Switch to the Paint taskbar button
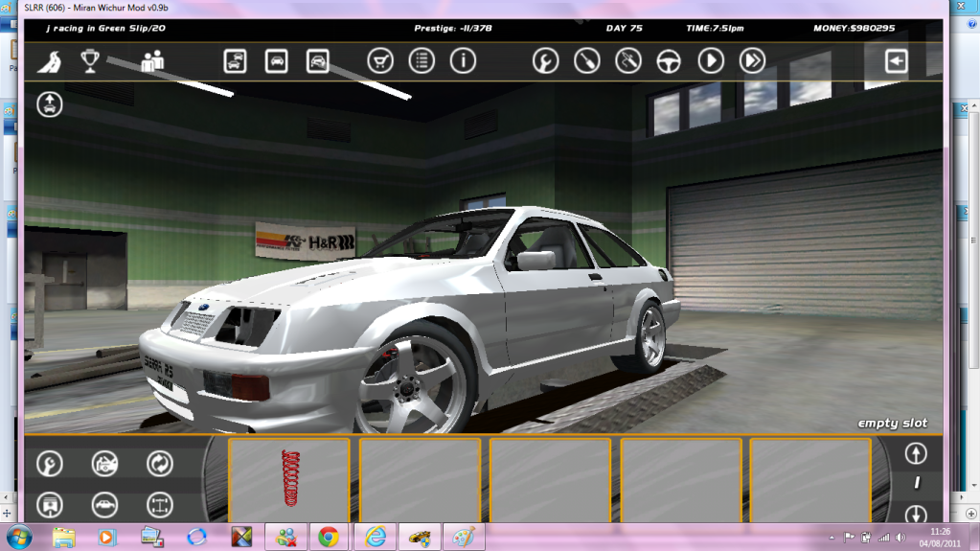 point(464,538)
